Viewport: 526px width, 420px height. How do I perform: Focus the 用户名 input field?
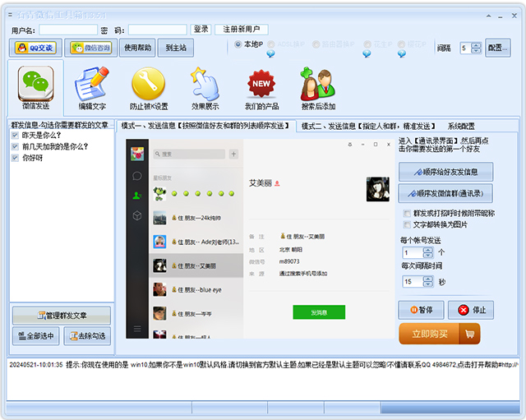pos(68,30)
